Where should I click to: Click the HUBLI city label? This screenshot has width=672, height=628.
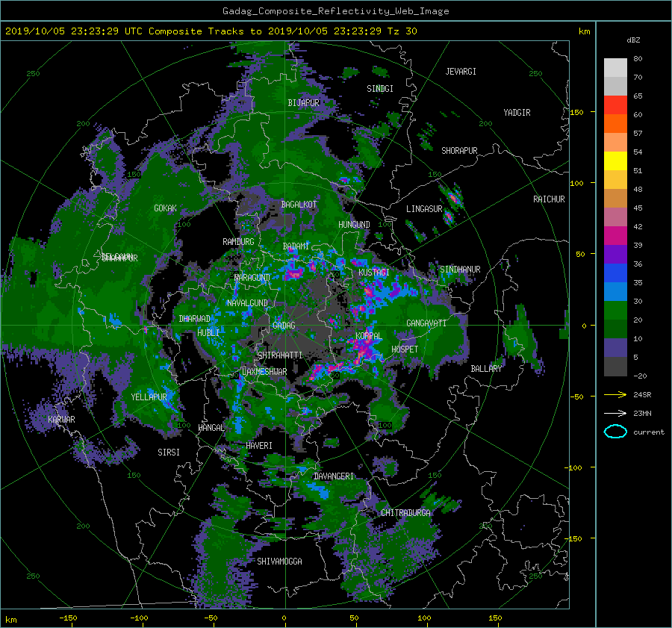click(x=208, y=333)
